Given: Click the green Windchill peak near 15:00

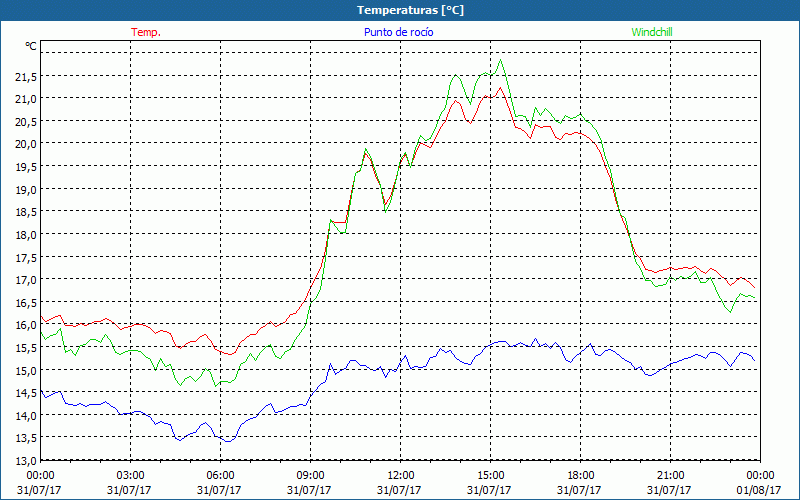Looking at the screenshot, I should click(501, 60).
